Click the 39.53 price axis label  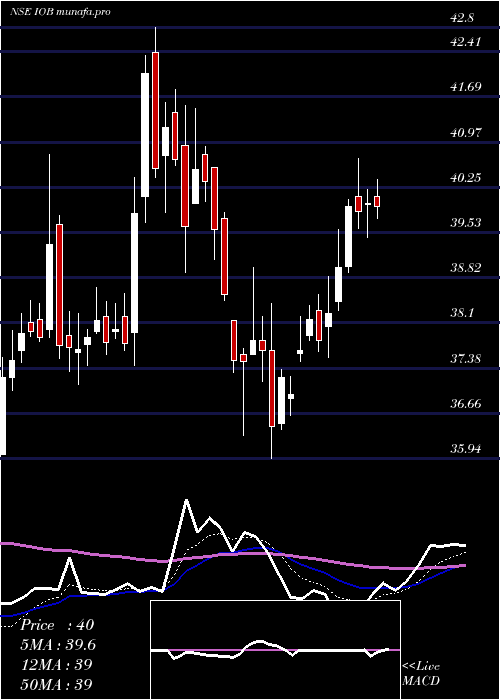point(466,222)
